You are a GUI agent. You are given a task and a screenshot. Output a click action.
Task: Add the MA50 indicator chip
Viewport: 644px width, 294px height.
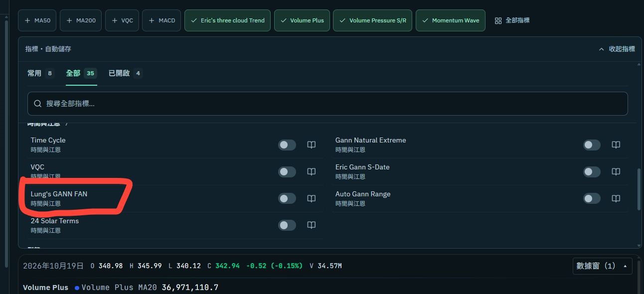pyautogui.click(x=38, y=20)
